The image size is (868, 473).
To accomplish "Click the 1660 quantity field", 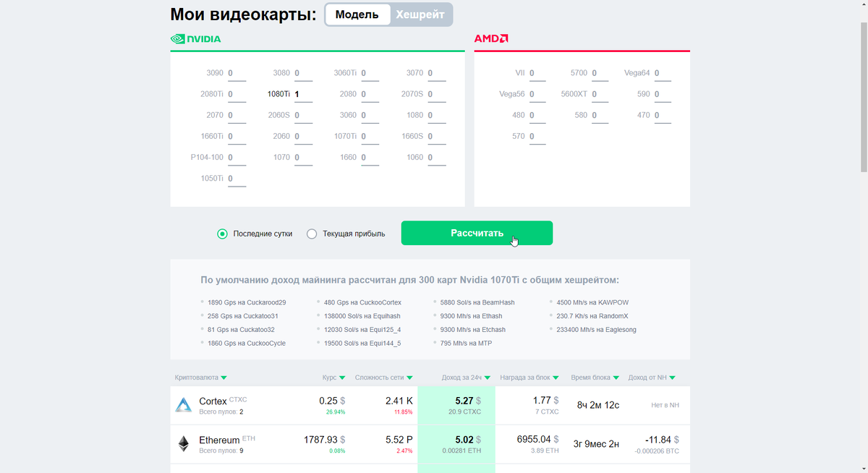I will [x=370, y=157].
